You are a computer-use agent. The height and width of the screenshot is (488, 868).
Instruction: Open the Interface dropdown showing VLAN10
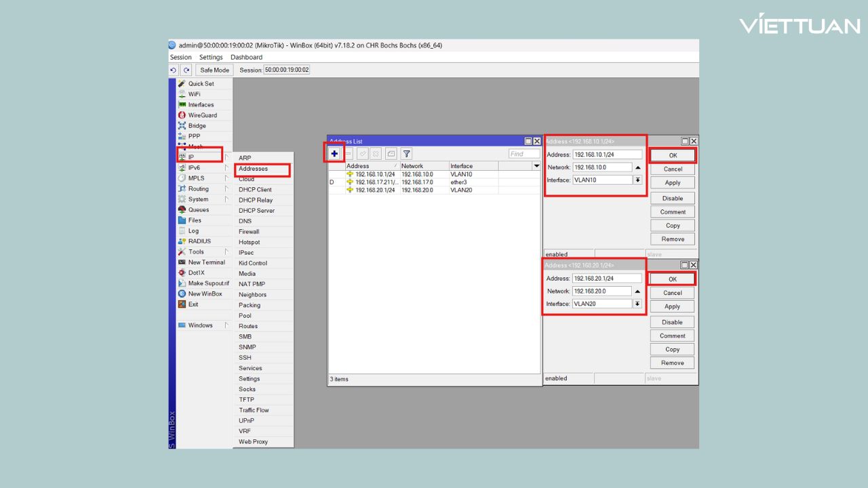click(637, 180)
